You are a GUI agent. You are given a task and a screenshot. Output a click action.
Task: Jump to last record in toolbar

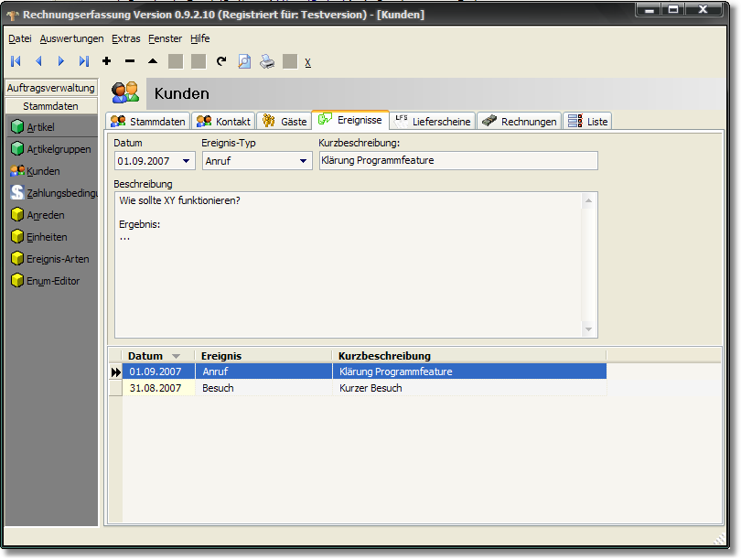coord(84,61)
